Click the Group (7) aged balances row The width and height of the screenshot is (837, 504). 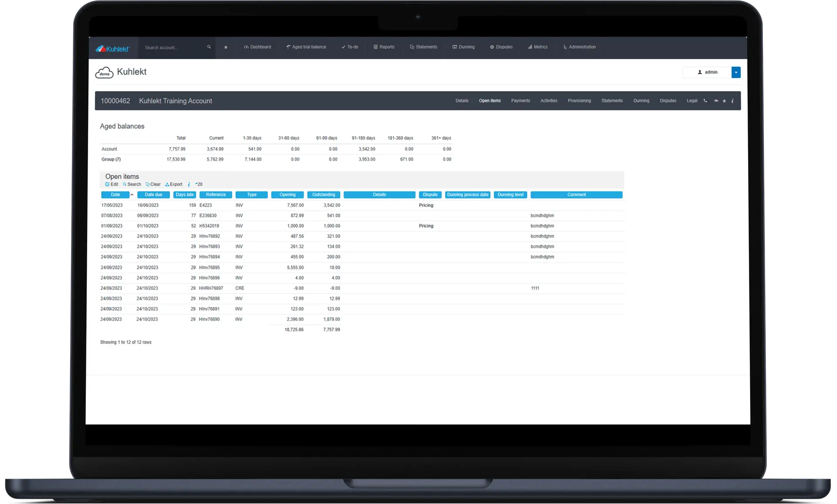click(x=276, y=160)
